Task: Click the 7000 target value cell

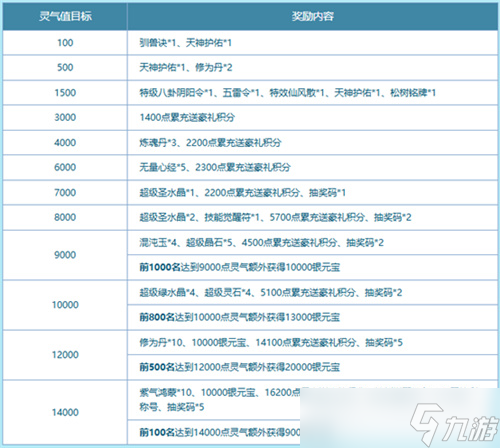Action: tap(65, 192)
